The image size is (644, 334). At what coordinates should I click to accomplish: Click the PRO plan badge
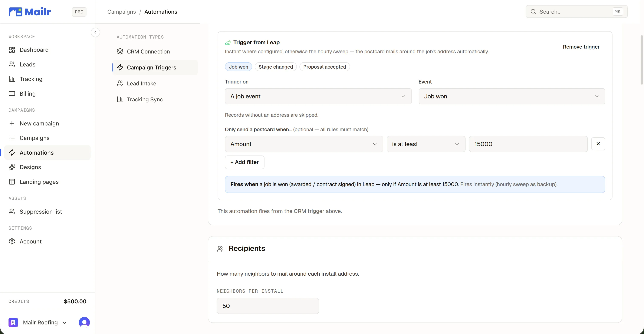click(x=79, y=12)
